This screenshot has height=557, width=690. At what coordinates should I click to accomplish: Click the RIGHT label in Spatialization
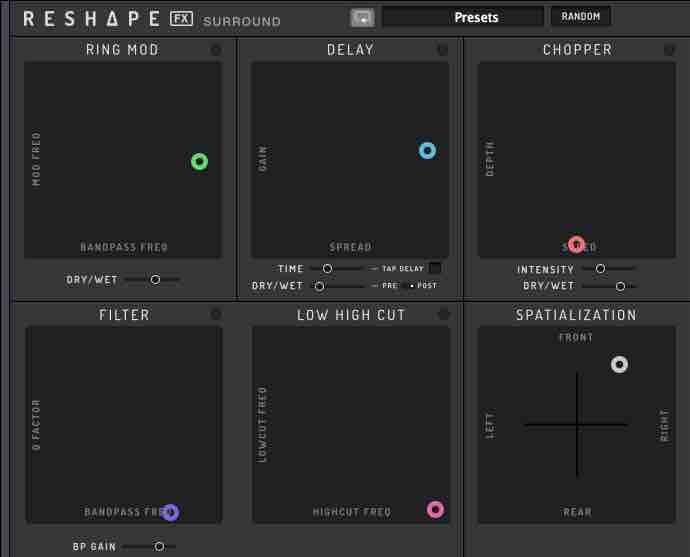click(x=664, y=425)
